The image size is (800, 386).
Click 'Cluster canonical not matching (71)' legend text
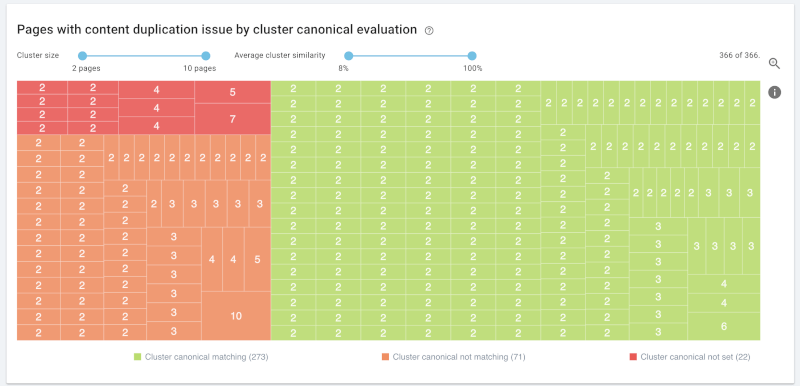459,357
